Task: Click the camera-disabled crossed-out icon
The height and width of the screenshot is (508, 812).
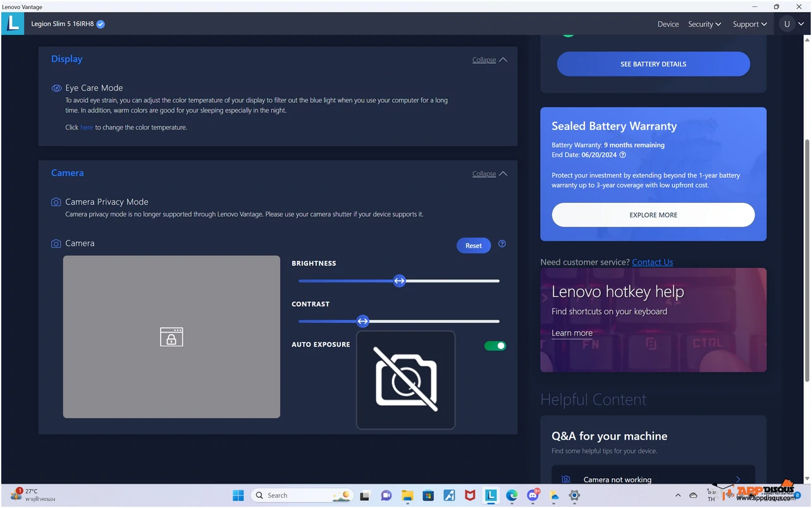Action: click(x=406, y=380)
